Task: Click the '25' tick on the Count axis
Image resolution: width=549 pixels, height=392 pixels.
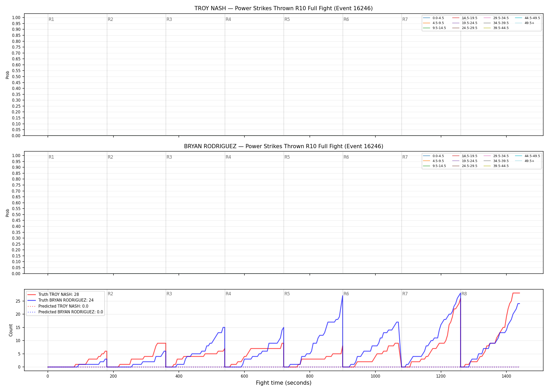Action: 18,301
